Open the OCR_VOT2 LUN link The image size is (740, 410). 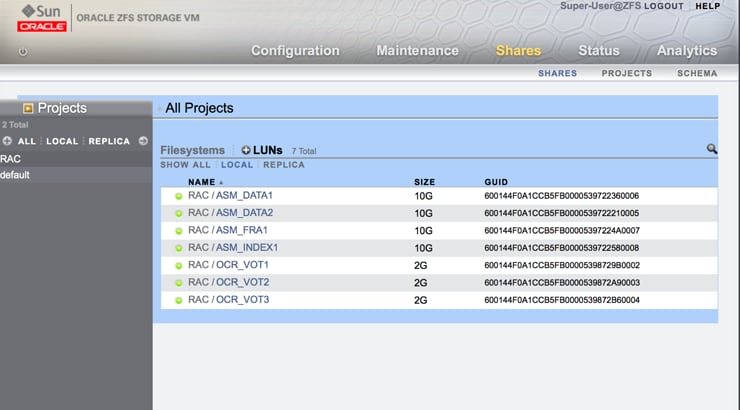pos(243,282)
